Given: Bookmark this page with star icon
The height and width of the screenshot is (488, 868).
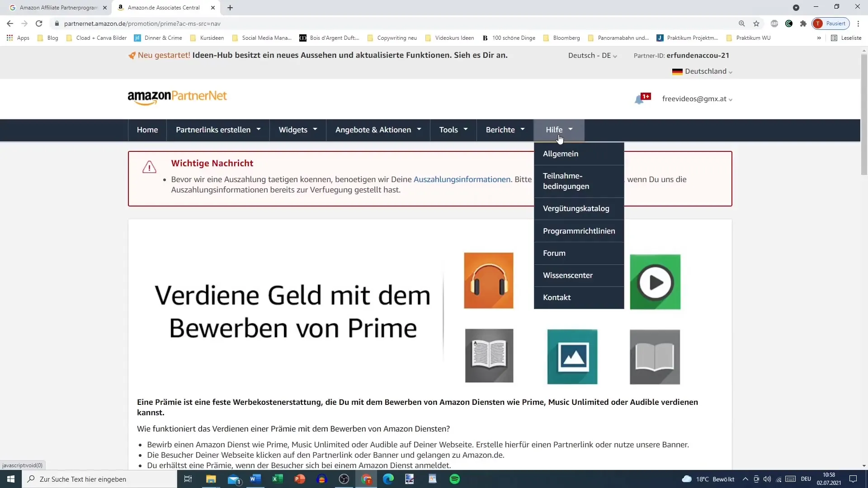Looking at the screenshot, I should [756, 23].
